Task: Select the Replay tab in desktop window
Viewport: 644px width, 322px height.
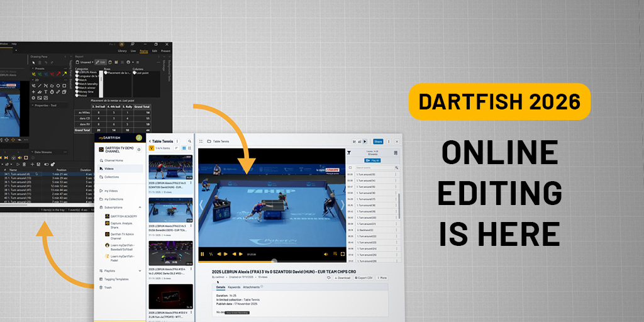Action: 144,51
